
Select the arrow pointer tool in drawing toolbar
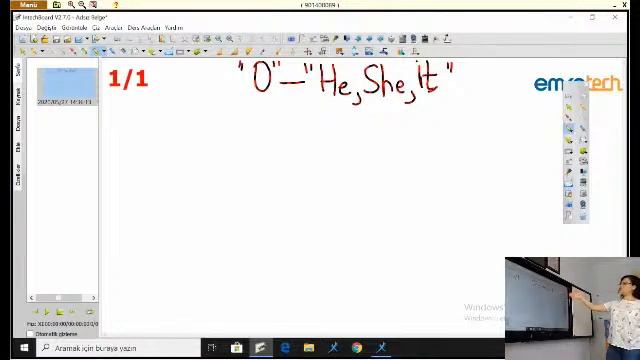point(22,51)
